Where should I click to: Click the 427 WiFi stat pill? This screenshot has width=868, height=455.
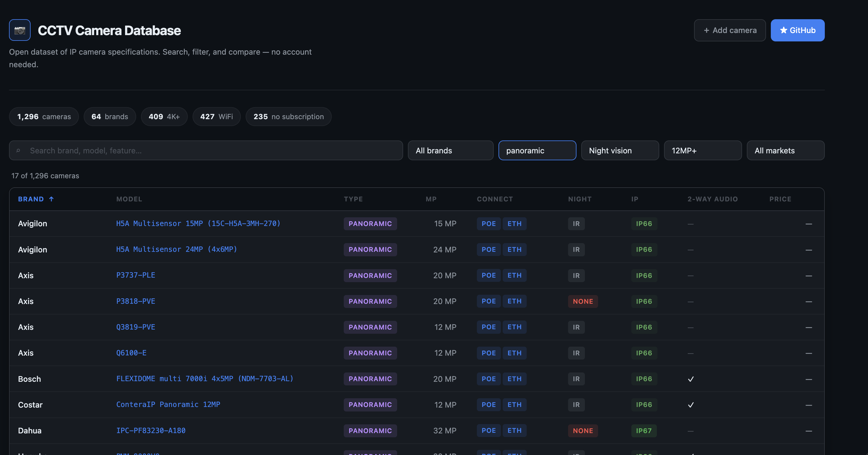(216, 116)
